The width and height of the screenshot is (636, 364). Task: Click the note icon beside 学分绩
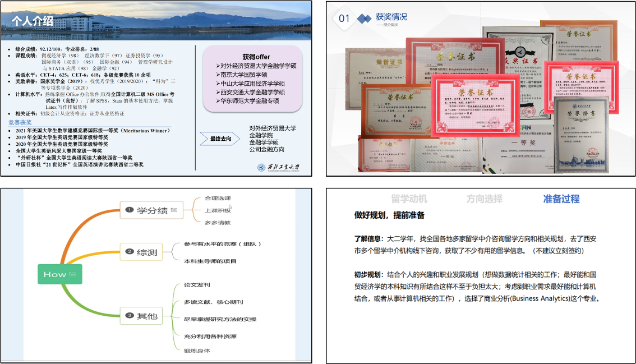[x=174, y=210]
